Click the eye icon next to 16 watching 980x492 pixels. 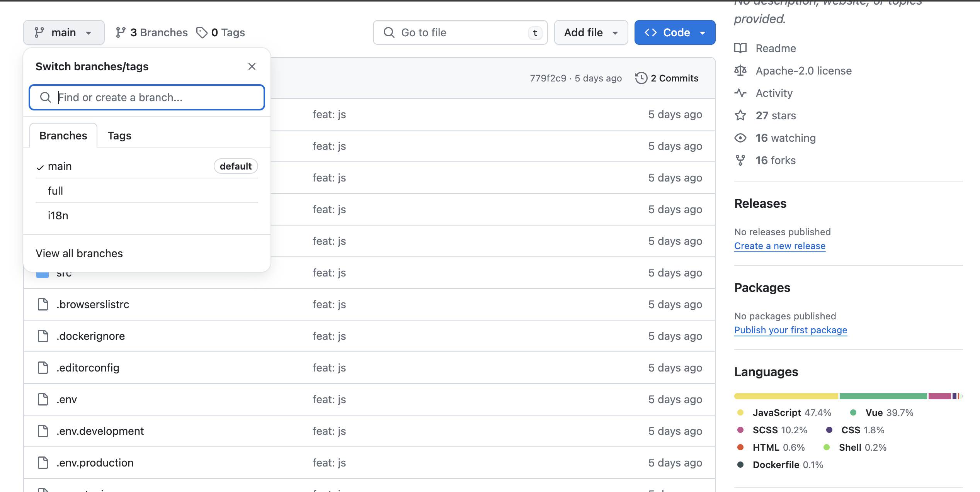point(740,138)
